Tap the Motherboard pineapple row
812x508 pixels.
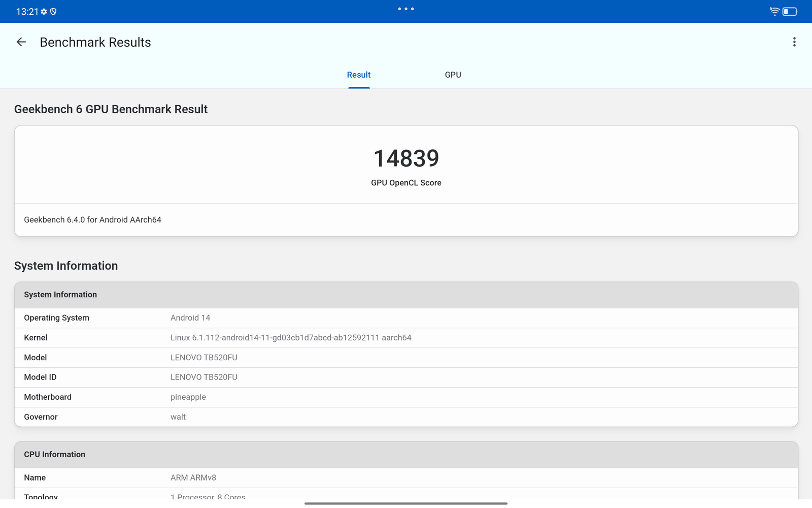click(x=406, y=397)
